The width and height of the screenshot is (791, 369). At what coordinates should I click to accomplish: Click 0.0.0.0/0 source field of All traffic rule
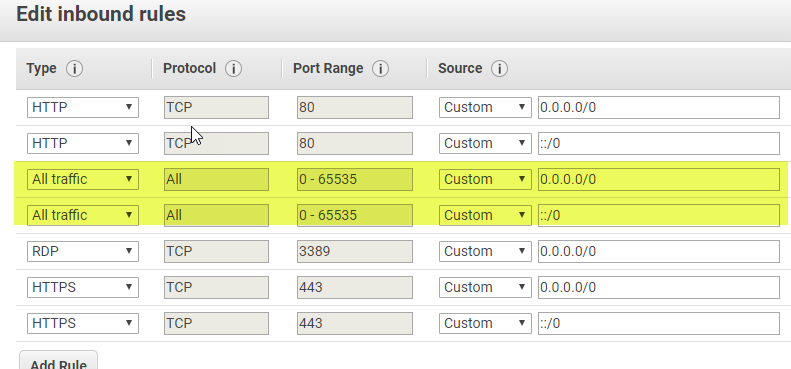pyautogui.click(x=659, y=179)
